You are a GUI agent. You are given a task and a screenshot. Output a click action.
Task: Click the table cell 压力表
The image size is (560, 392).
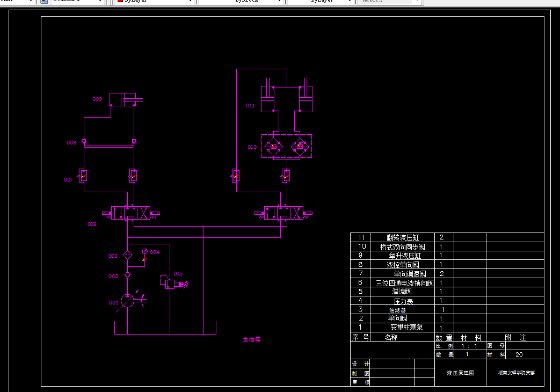404,301
